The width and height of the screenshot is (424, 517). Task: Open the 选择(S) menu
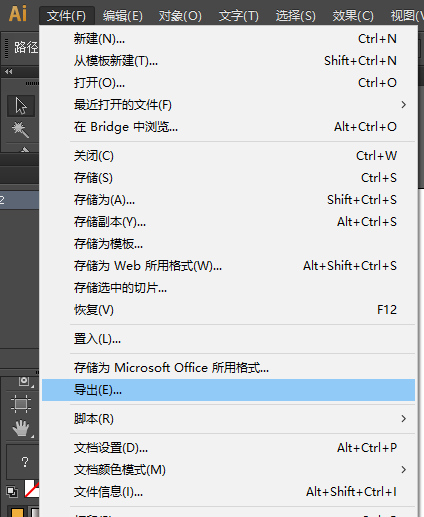(296, 16)
